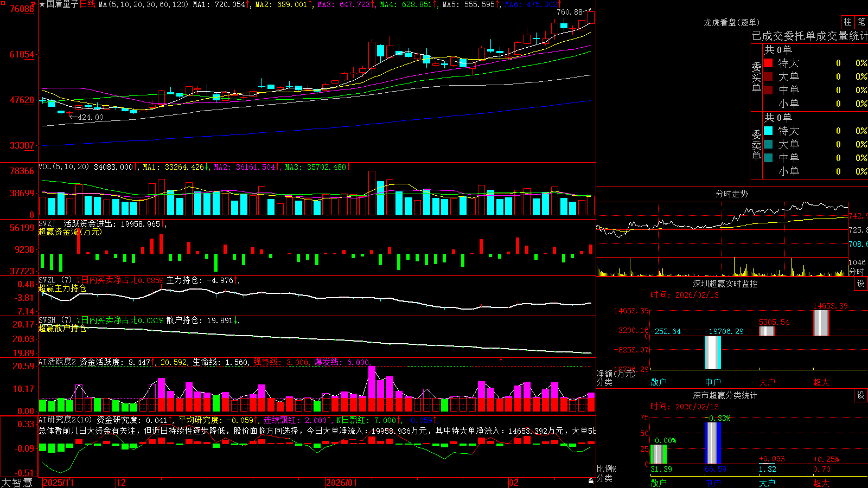Click the 760.88 high price annotation
Image resolution: width=868 pixels, height=488 pixels.
(569, 12)
